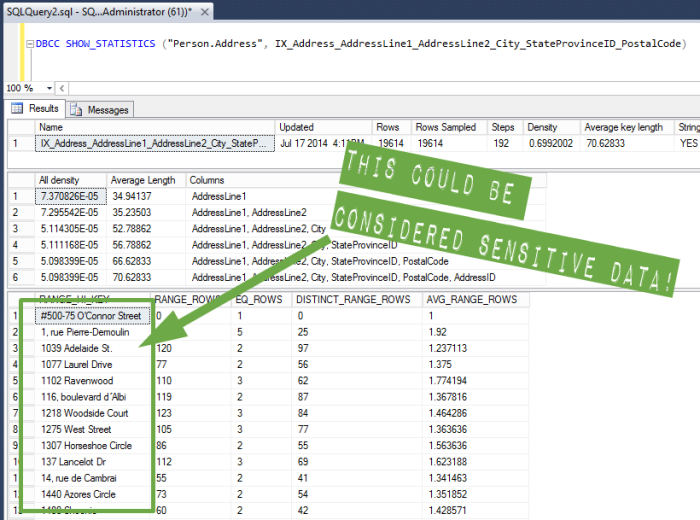Select average length cell 34.94137

click(x=146, y=196)
